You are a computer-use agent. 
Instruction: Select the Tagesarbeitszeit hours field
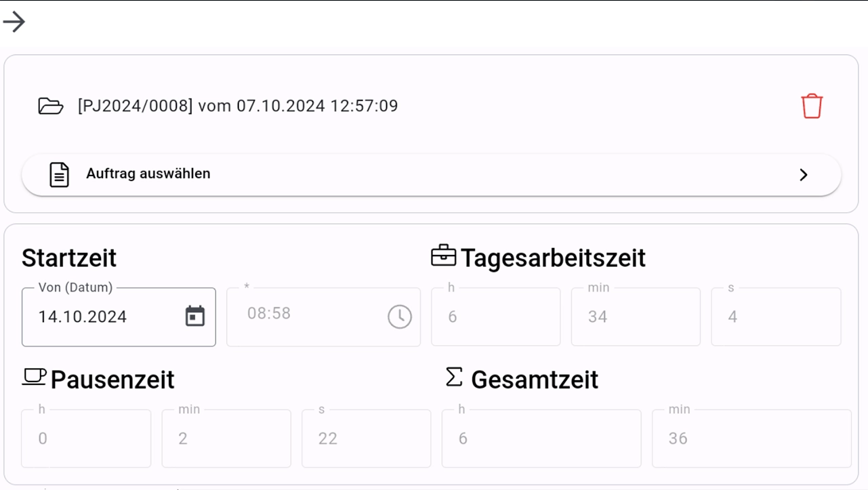(495, 317)
